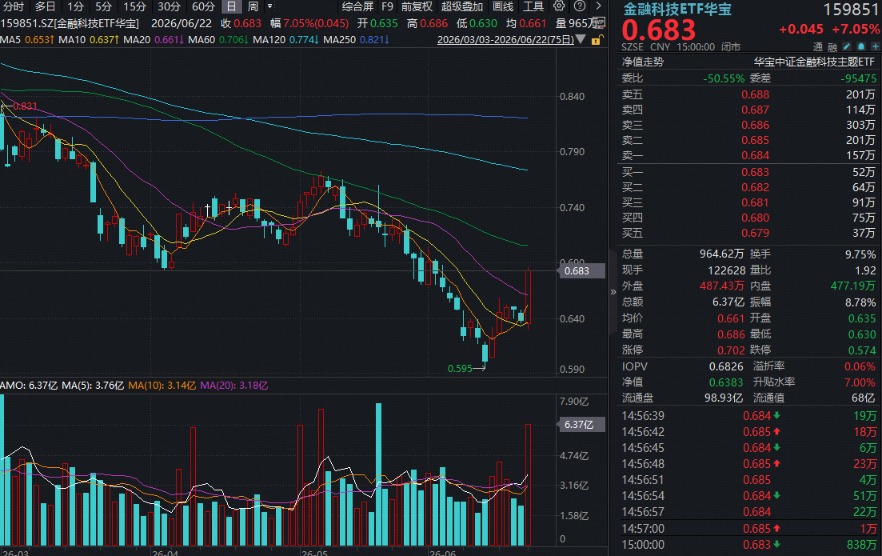Image resolution: width=882 pixels, height=556 pixels.
Task: Select the 卖四 ask price 0.687
Action: (755, 110)
